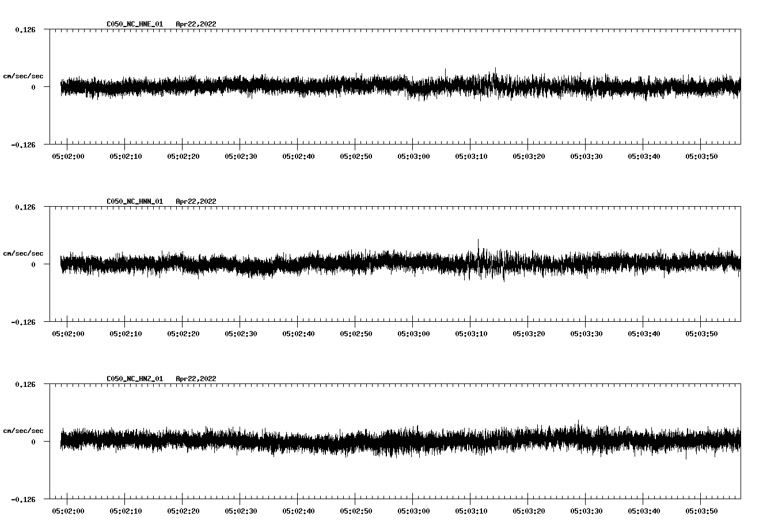The height and width of the screenshot is (532, 782).
Task: Select the 05:02:30 time label under the HNE plot
Action: click(x=241, y=156)
